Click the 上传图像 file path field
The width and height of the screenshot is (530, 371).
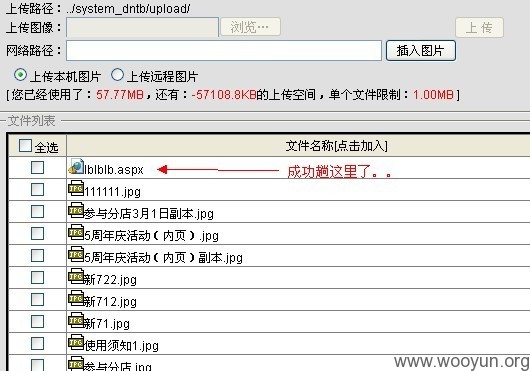(x=142, y=27)
